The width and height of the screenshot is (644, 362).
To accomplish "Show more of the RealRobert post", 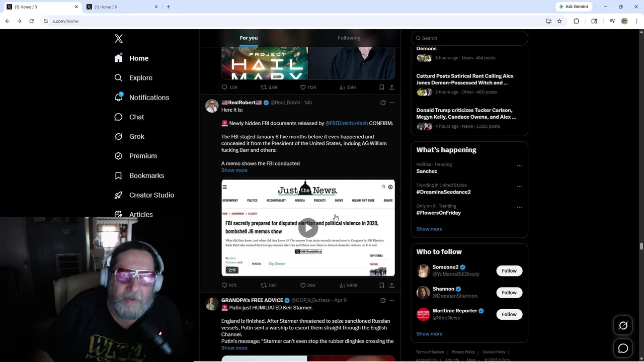I will point(234,170).
